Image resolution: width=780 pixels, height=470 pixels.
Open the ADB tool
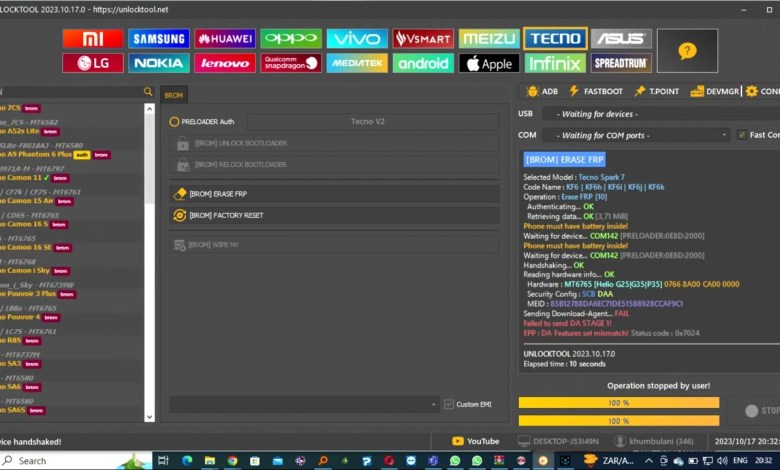click(542, 92)
